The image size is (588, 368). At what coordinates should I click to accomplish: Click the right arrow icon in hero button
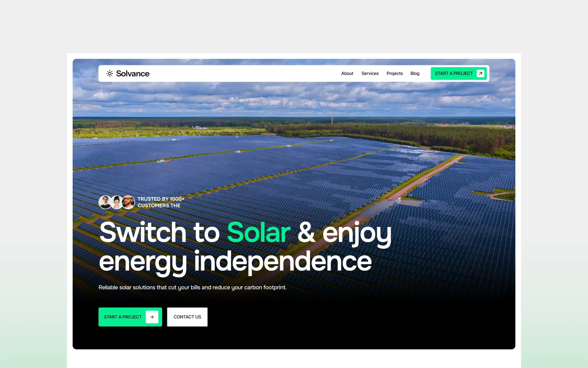click(152, 317)
